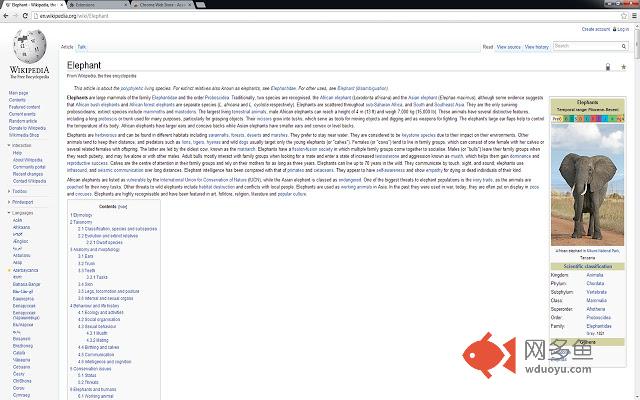Open Random article sidebar link
640x400 pixels.
(x=23, y=121)
